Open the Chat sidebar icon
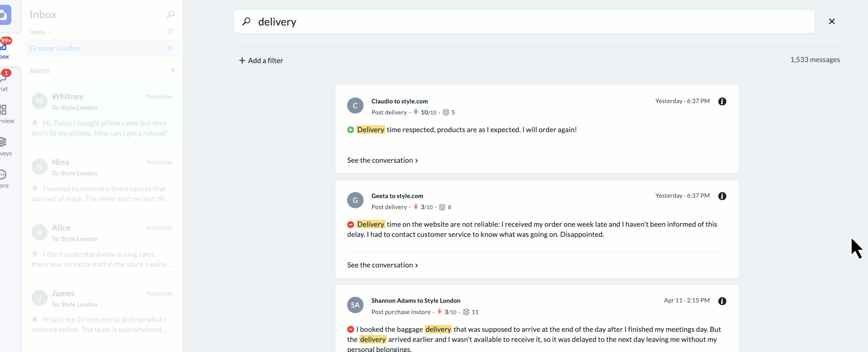 3,81
